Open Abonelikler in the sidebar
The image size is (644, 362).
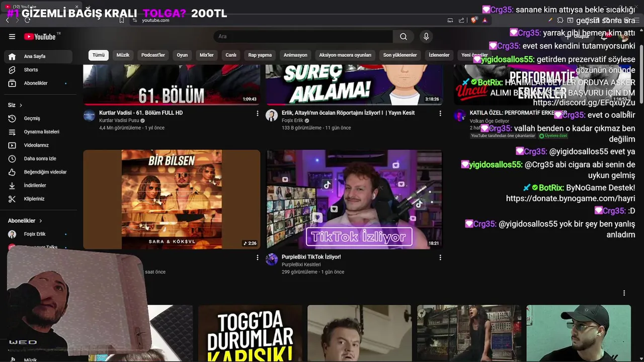pos(39,83)
